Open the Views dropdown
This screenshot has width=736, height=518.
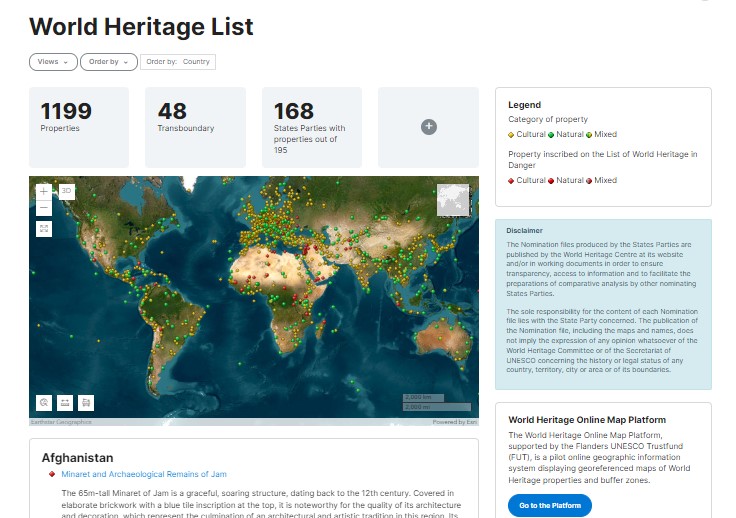click(53, 62)
